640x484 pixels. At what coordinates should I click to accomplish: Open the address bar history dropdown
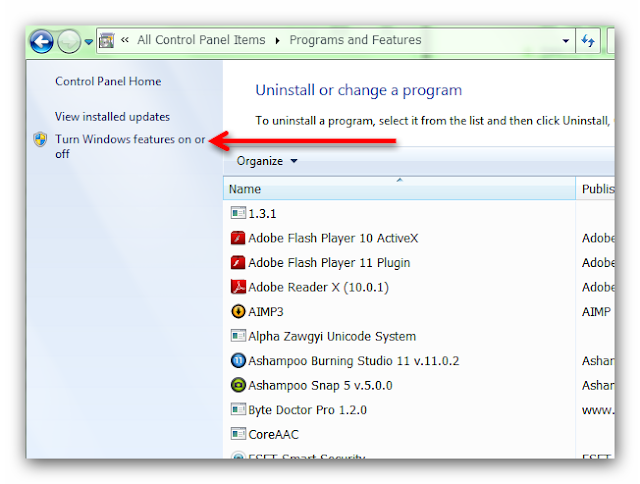566,40
